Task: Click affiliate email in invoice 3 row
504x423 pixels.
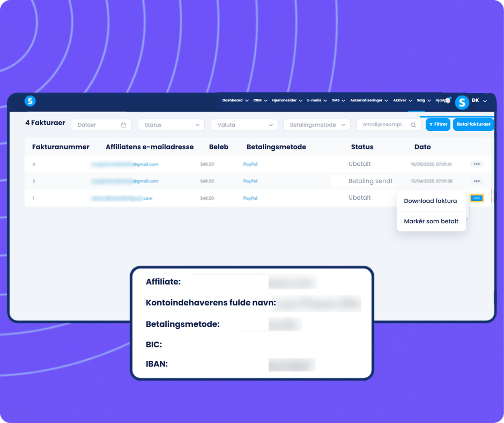Action: click(x=125, y=181)
